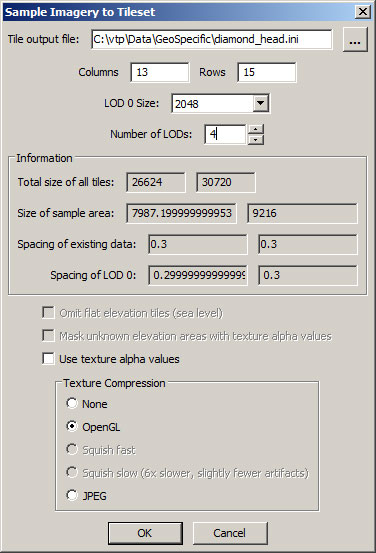Select Squish slow compression option
Viewport: 376px width, 553px height.
pyautogui.click(x=72, y=473)
